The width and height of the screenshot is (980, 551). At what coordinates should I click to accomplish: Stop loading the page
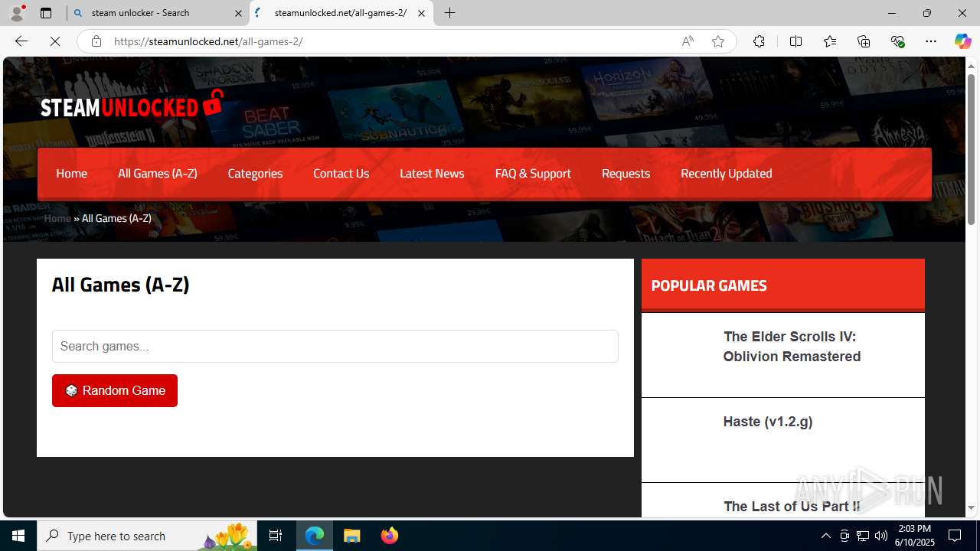click(55, 41)
